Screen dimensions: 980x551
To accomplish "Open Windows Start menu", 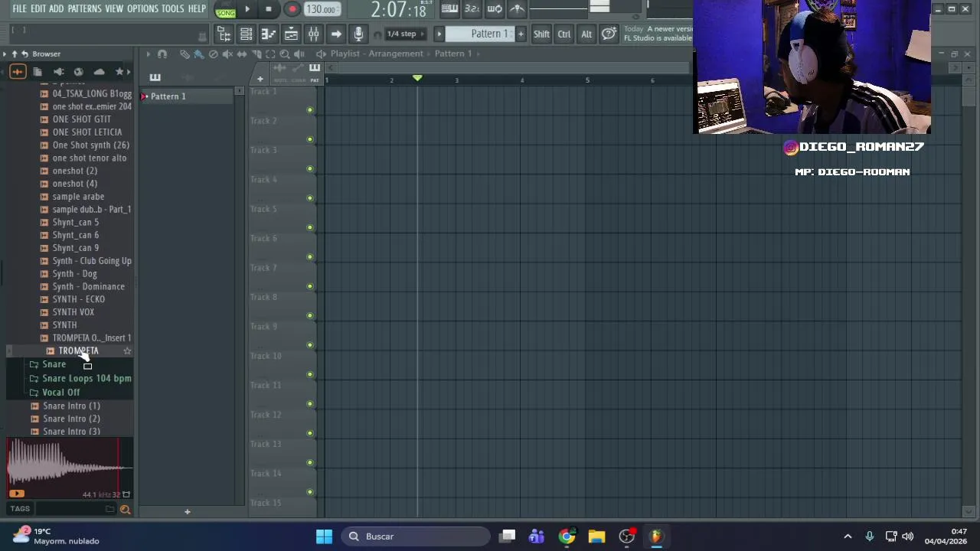I will pyautogui.click(x=324, y=536).
